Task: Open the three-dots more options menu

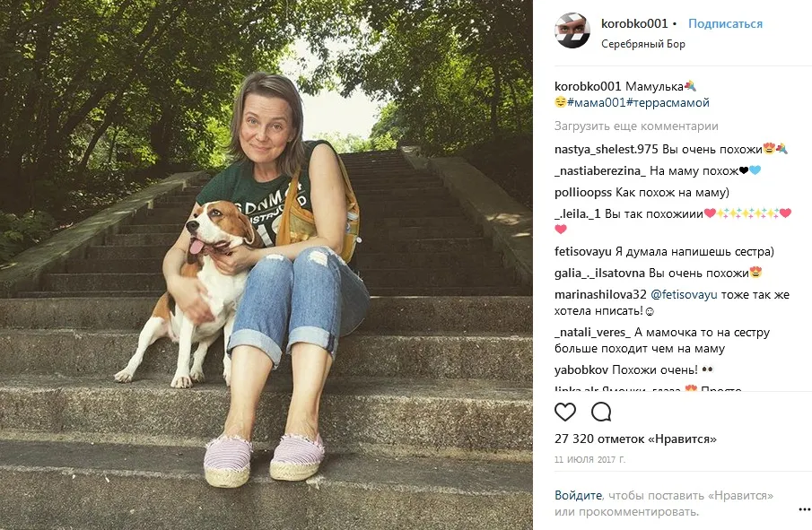Action: (x=804, y=509)
